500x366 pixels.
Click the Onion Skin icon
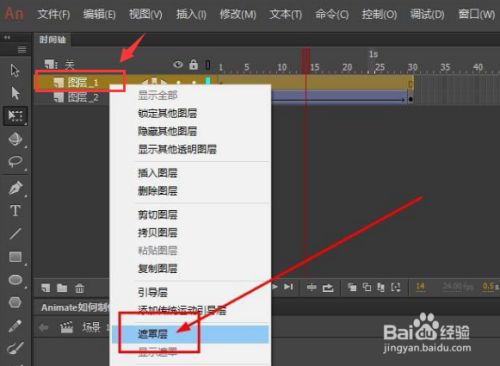(352, 287)
